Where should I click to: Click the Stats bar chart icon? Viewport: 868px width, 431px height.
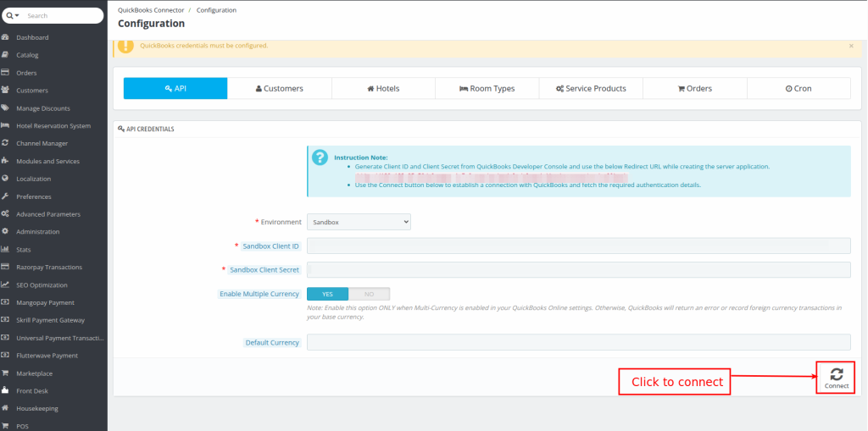tap(5, 250)
